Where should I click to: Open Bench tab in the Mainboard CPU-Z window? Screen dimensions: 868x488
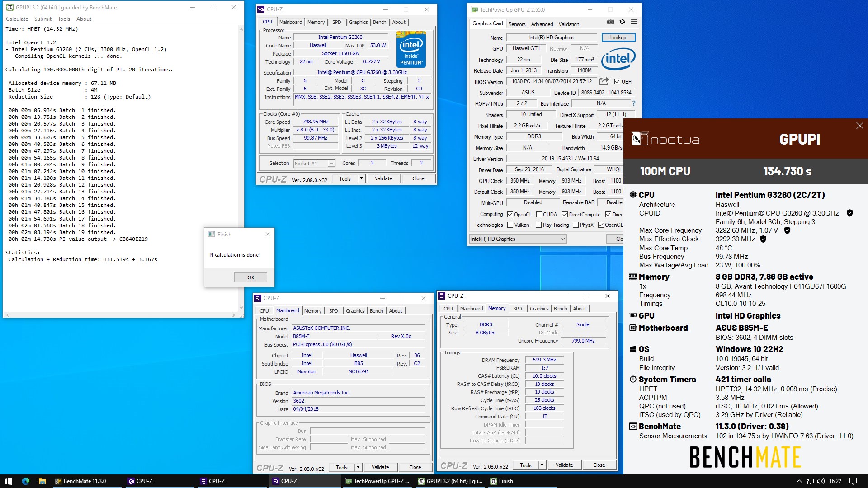pyautogui.click(x=376, y=311)
